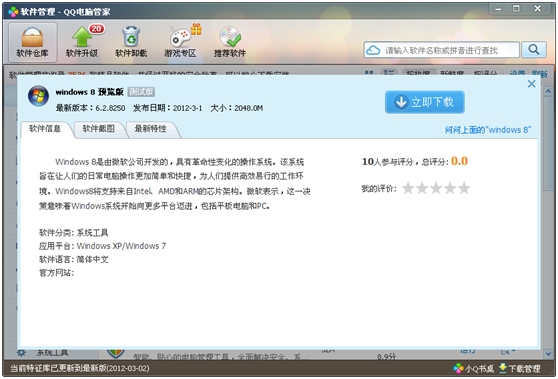Open the 软件卸载 recycle bin tool

[131, 42]
